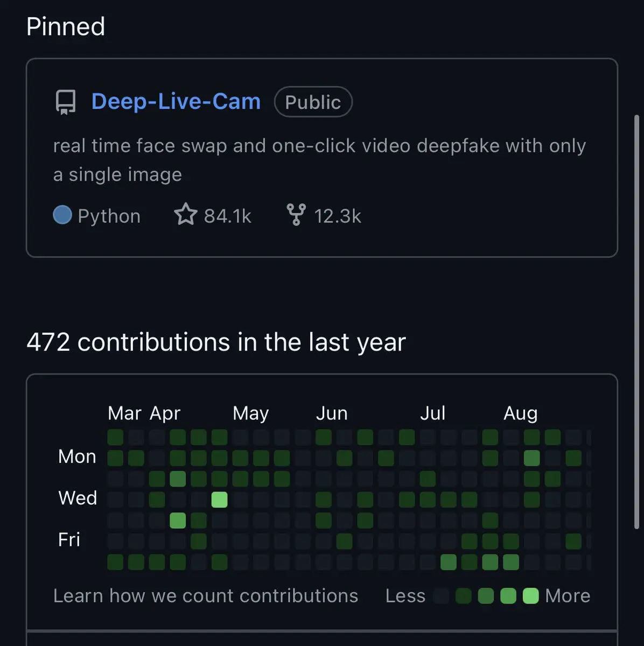
Task: Click the blue Python language dot
Action: coord(62,215)
